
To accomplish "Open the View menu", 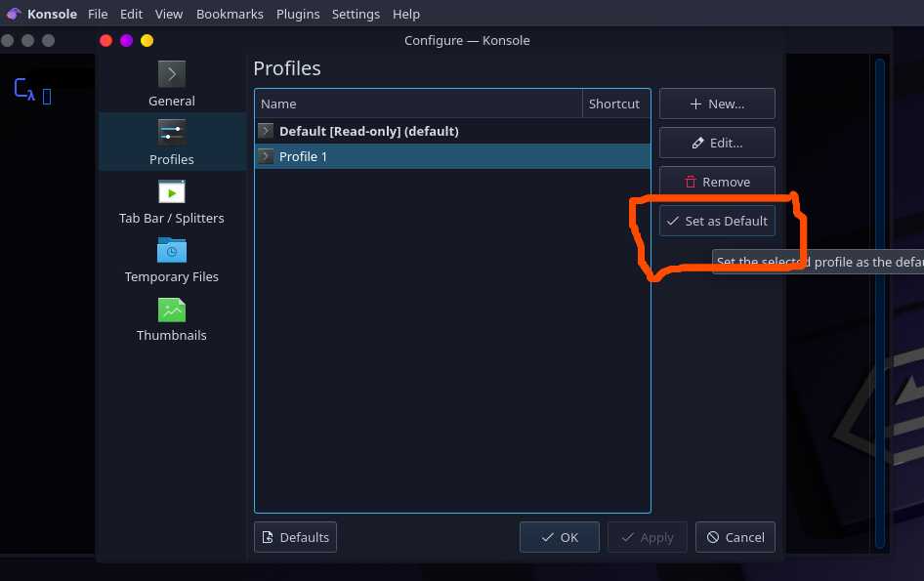I will [x=169, y=14].
